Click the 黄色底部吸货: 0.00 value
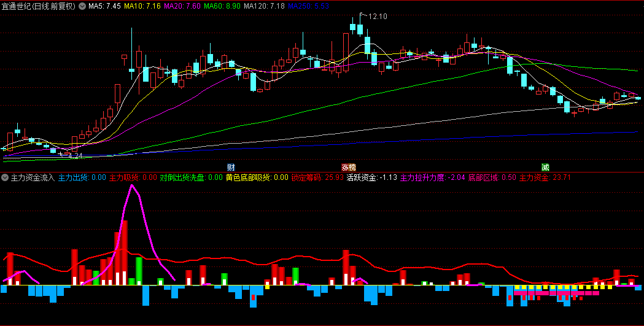Image resolution: width=644 pixels, height=326 pixels. pos(257,178)
